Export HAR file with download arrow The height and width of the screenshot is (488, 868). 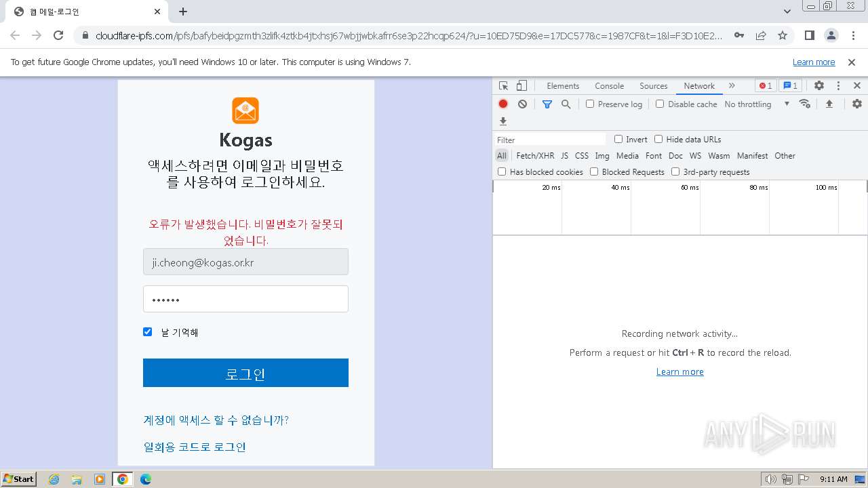coord(503,121)
